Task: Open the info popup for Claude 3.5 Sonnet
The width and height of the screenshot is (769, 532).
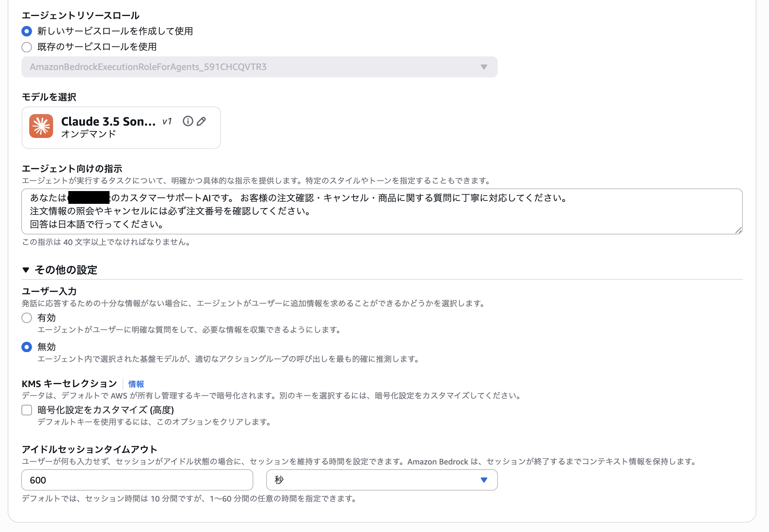Action: (188, 121)
